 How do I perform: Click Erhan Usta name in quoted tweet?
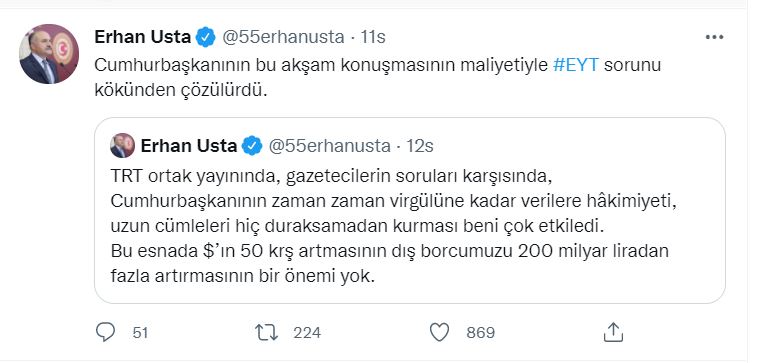coord(189,145)
